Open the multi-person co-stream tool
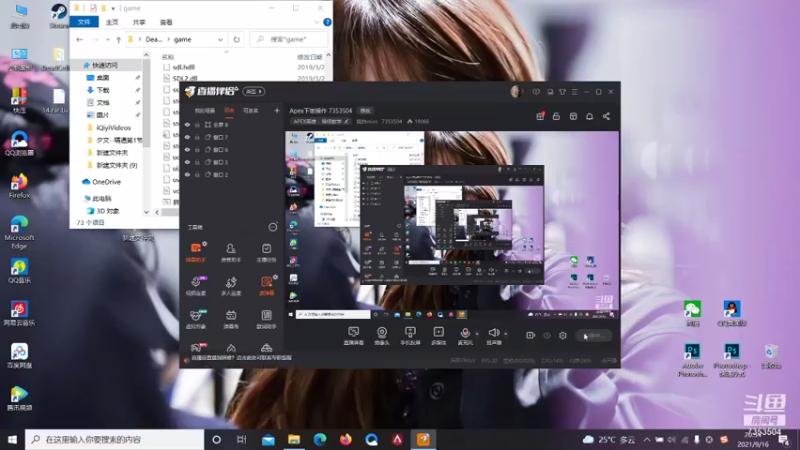Viewport: 800px width, 450px height. tap(231, 286)
